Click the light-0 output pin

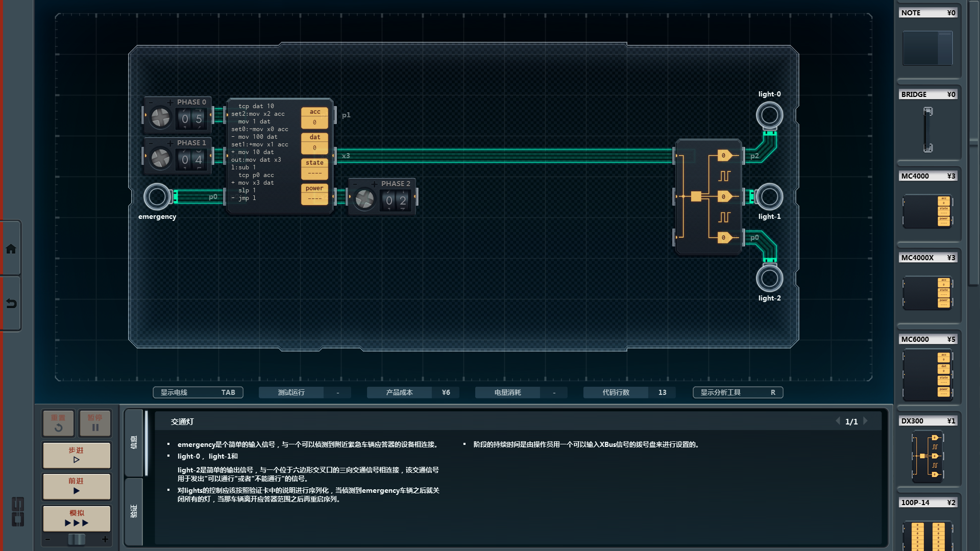(x=769, y=115)
